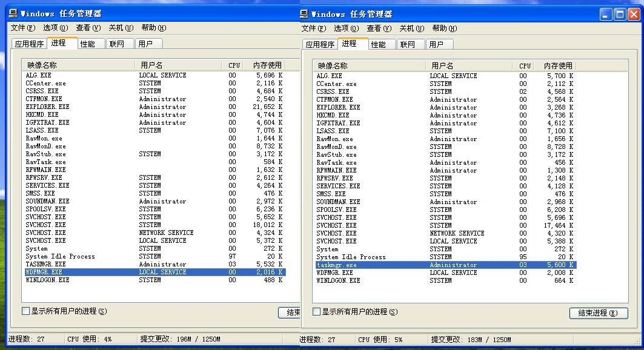
Task: Switch to 性能 tab in left window
Action: click(x=90, y=44)
